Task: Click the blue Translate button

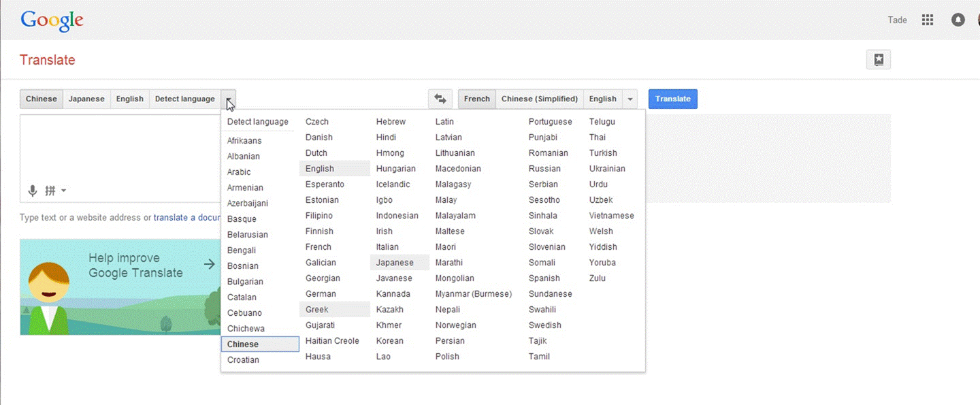Action: click(673, 99)
